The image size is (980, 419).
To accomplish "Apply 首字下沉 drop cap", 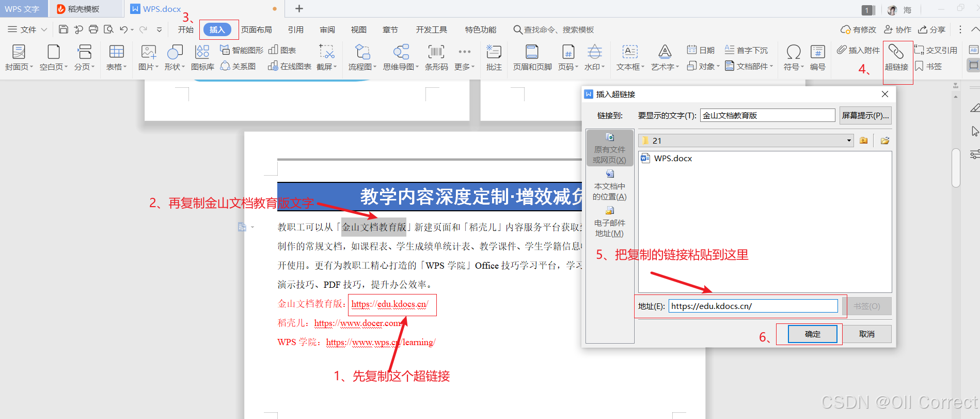I will [746, 50].
